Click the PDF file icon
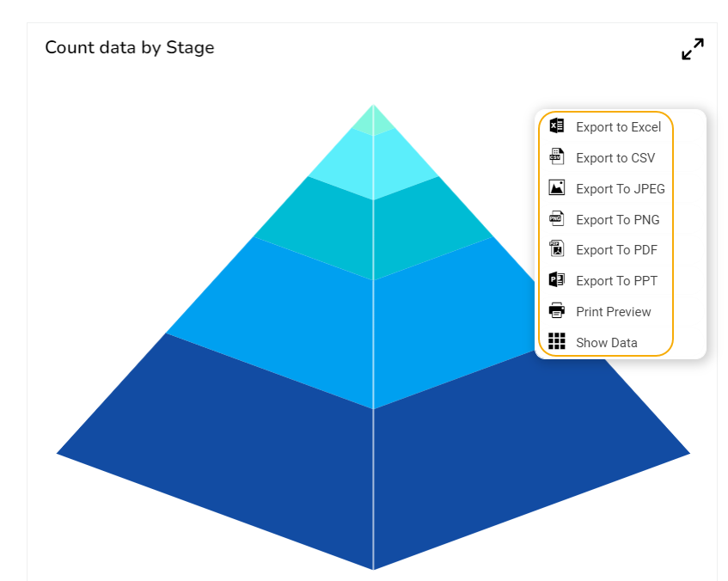 [557, 249]
